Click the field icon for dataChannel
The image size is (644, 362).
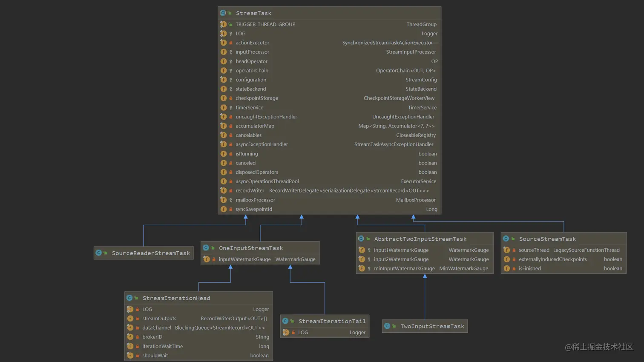[130, 328]
